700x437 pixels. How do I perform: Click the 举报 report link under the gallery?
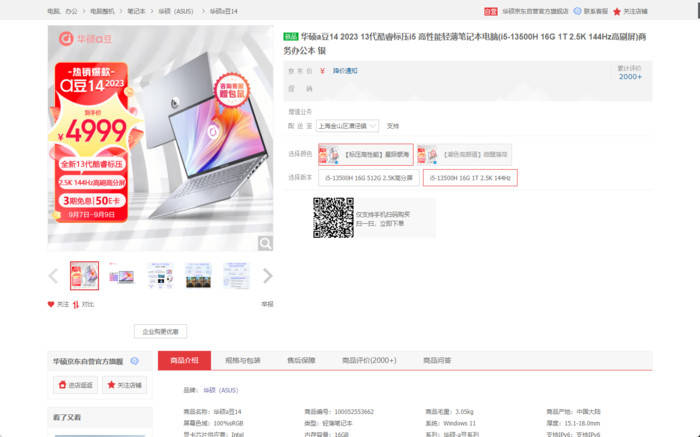267,304
